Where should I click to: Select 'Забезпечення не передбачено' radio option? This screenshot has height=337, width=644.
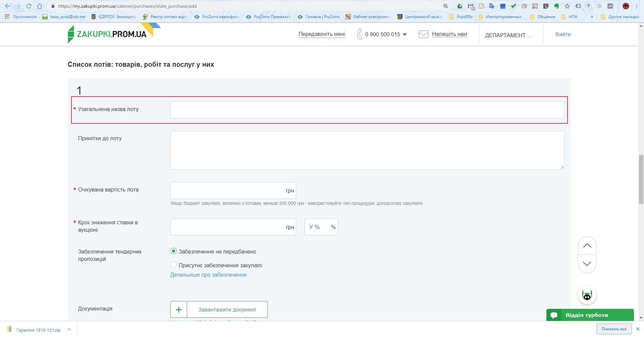173,251
